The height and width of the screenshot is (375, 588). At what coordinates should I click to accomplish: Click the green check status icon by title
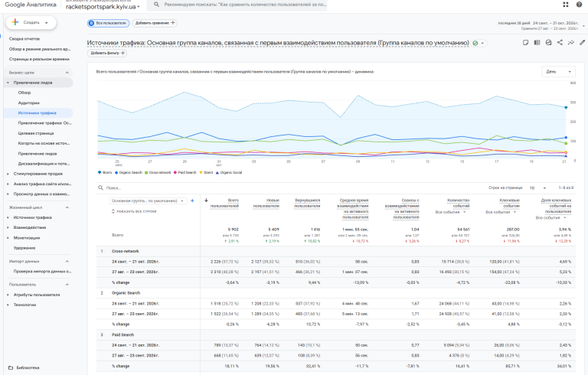pos(475,43)
